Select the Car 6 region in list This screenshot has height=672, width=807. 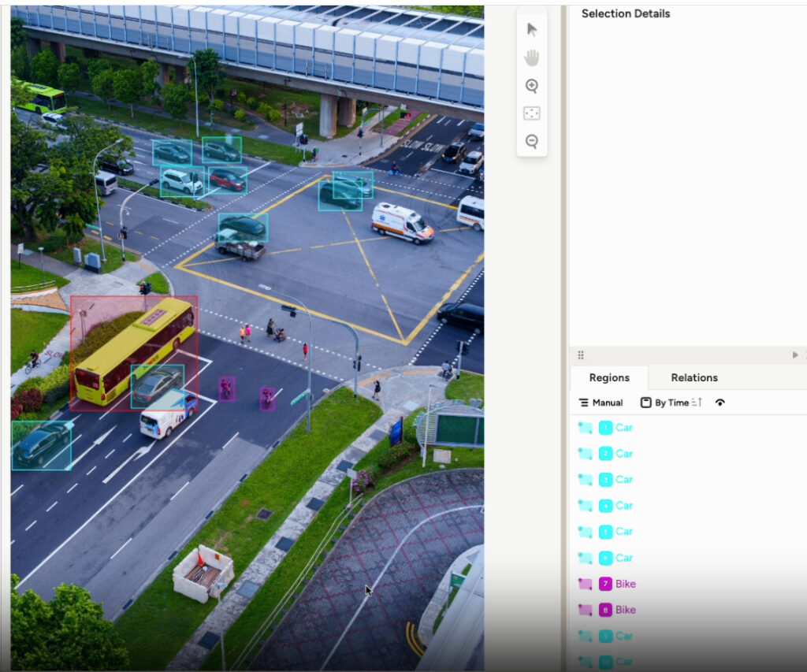coord(623,558)
